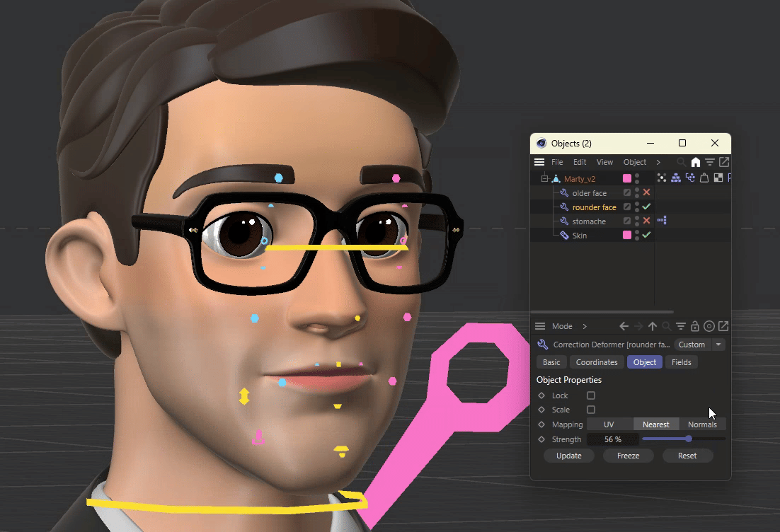Disable the rounder face deformer checkmark

coord(646,207)
